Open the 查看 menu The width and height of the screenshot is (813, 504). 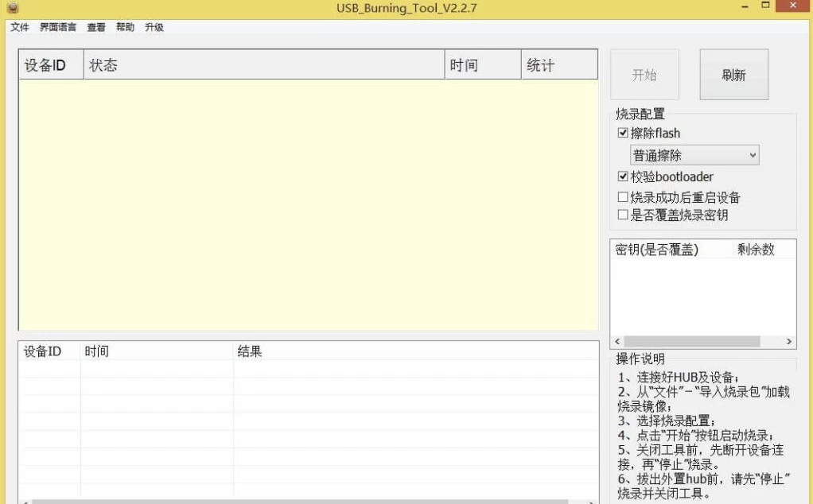[x=96, y=27]
